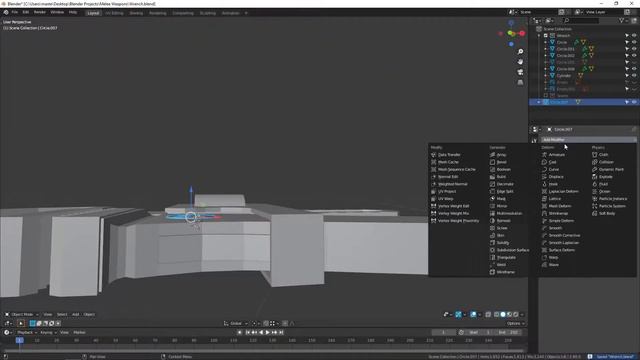Play the animation forward
Image resolution: width=640 pixels, height=360 pixels.
pos(268,332)
